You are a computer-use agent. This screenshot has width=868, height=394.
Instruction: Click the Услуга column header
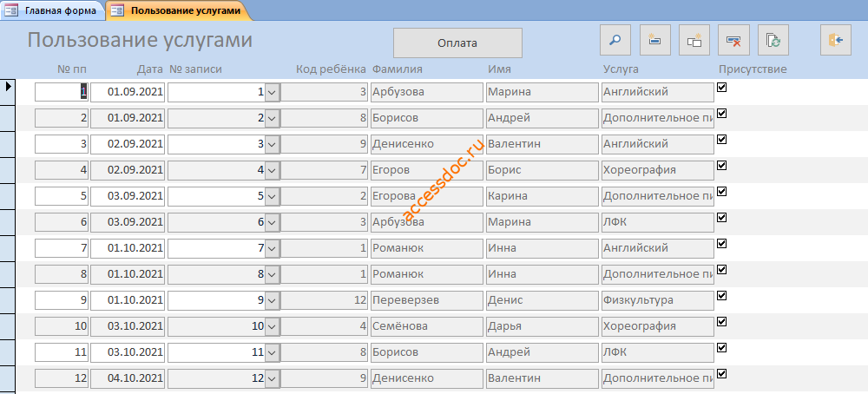pos(621,69)
